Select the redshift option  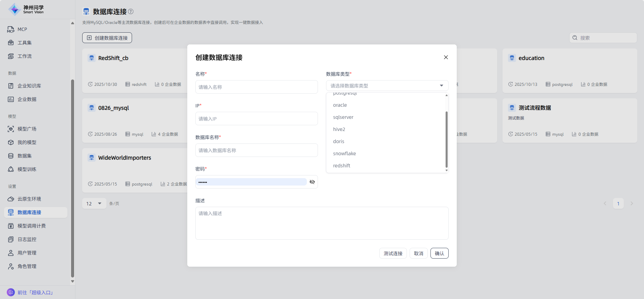click(342, 166)
